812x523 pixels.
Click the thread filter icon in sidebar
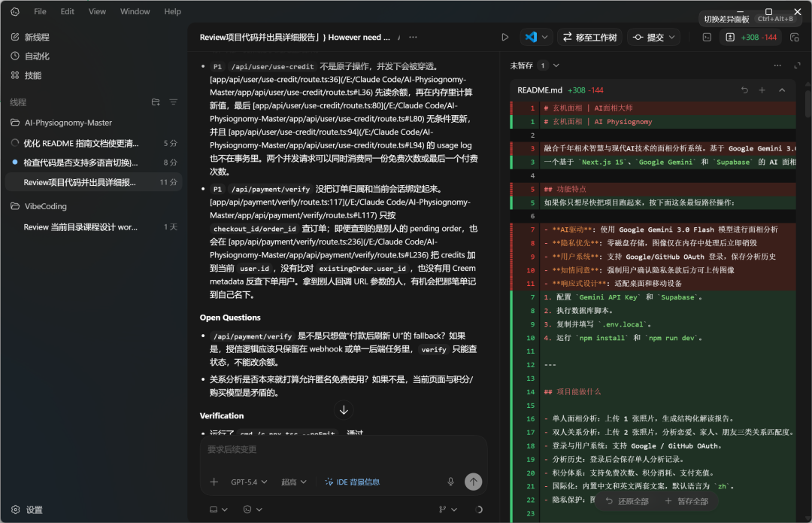coord(174,102)
